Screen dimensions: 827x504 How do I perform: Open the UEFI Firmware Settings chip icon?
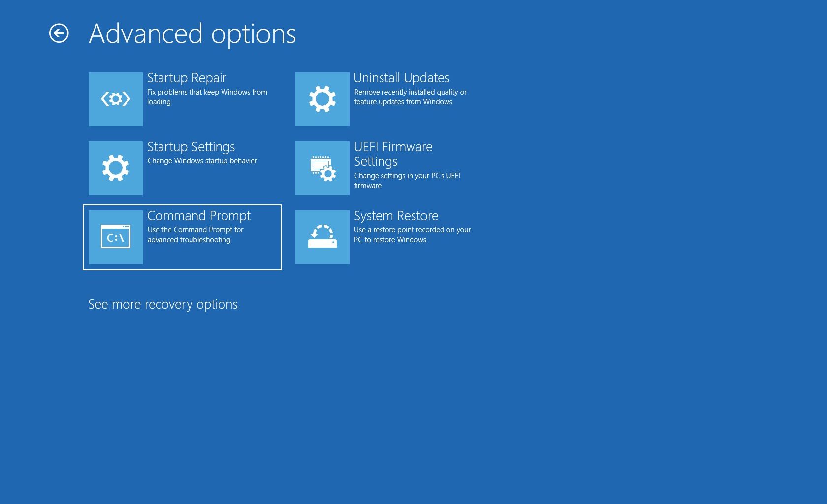click(x=322, y=168)
